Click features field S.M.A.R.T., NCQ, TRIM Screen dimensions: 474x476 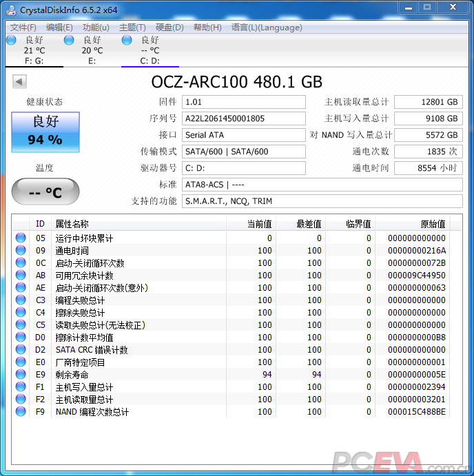pos(322,201)
